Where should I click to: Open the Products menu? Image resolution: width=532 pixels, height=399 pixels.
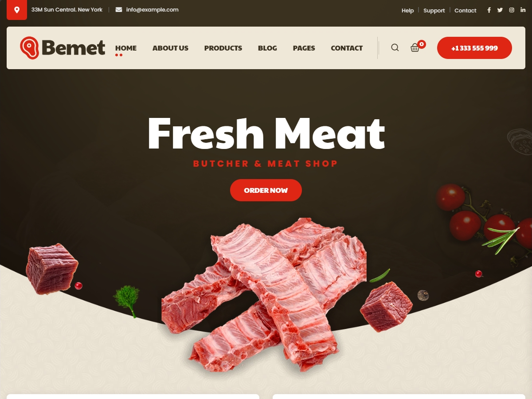click(x=223, y=48)
